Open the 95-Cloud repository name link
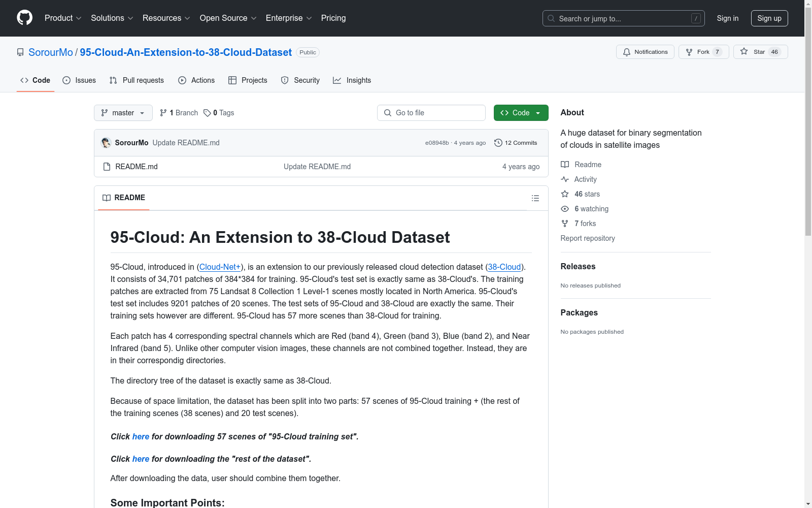 [x=186, y=52]
